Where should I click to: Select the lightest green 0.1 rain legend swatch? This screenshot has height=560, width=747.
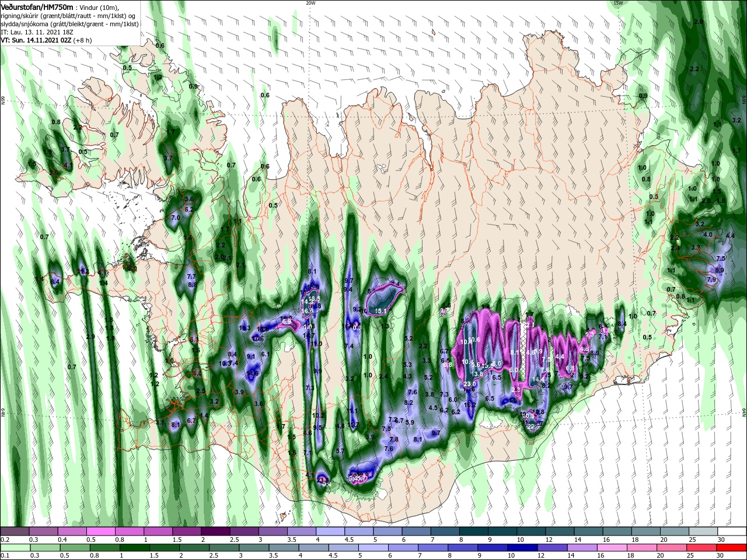point(15,548)
